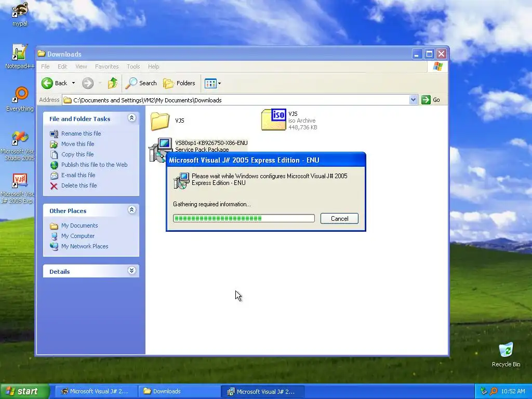Click the Start button
This screenshot has width=532, height=399.
pos(24,391)
